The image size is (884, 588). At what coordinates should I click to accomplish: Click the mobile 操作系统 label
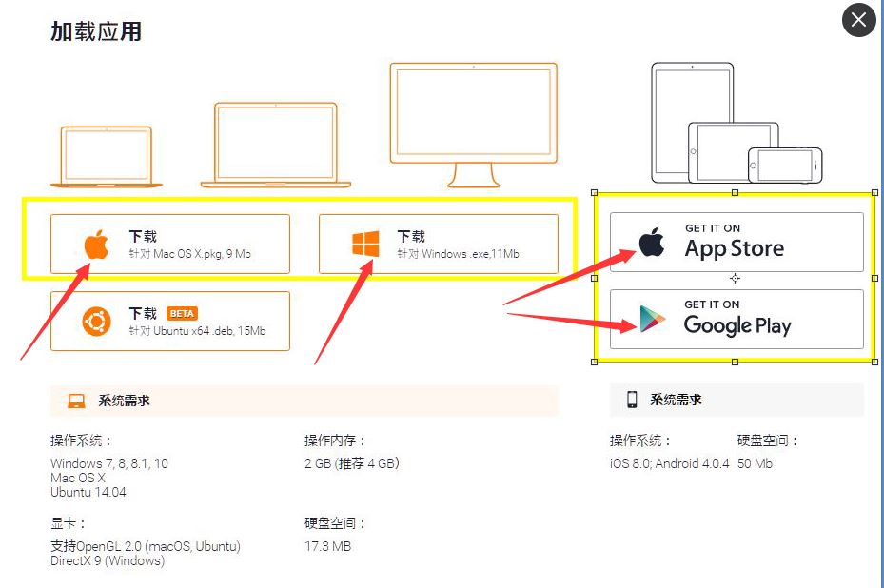pyautogui.click(x=640, y=441)
